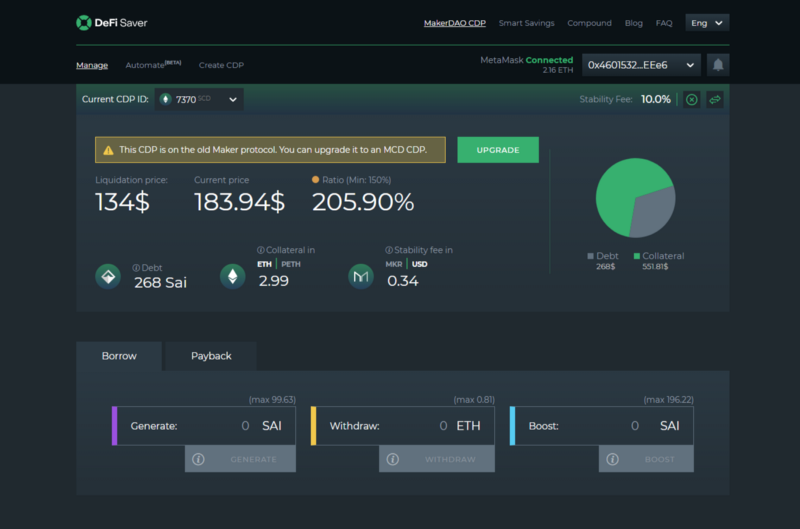Go to Smart Savings
Image resolution: width=800 pixels, height=529 pixels.
point(527,23)
